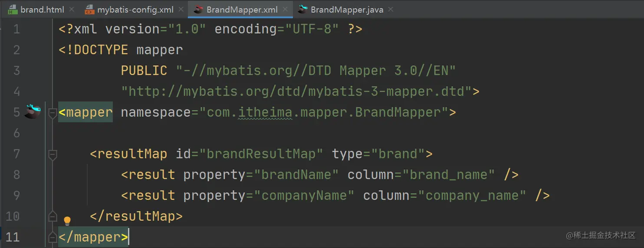
Task: Collapse the resultMap fold on line 7
Action: [53, 155]
